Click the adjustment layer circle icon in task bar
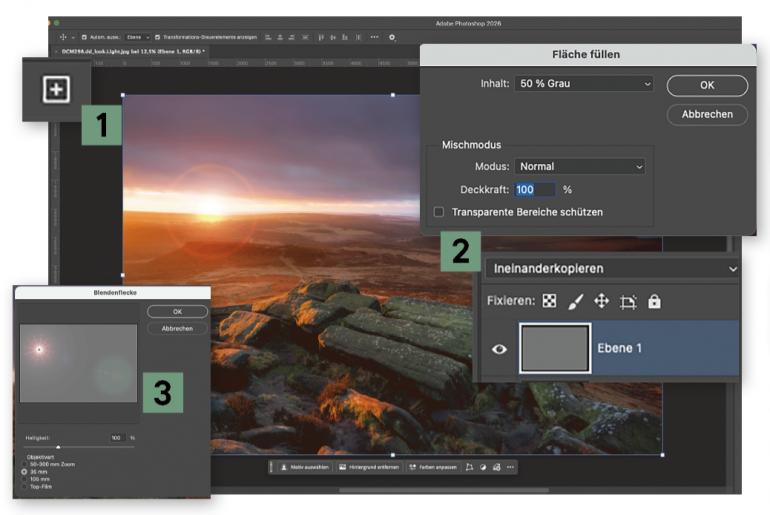This screenshot has height=515, width=770. click(x=483, y=467)
